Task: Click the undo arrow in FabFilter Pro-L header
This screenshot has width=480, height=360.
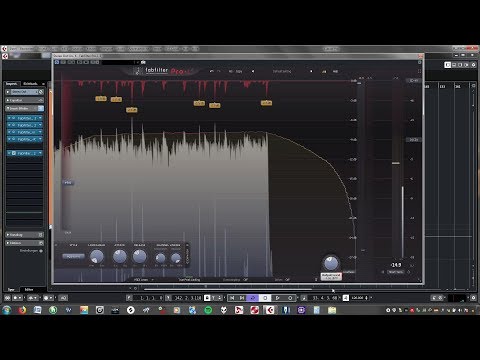Action: click(211, 71)
